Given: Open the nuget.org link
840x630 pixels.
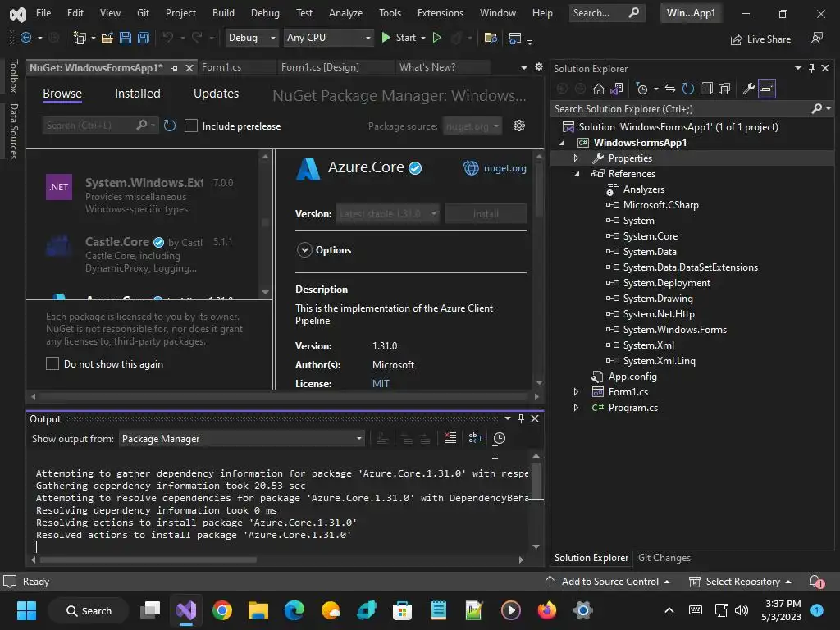Looking at the screenshot, I should pos(504,168).
